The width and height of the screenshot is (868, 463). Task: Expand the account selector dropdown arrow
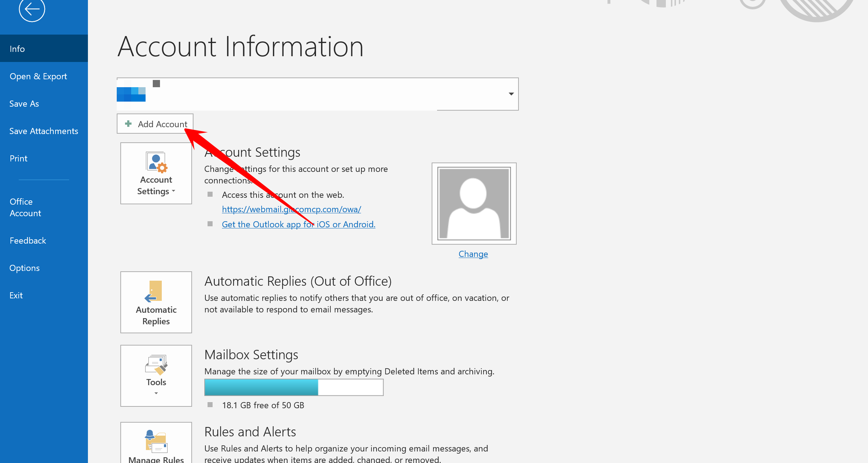[511, 94]
